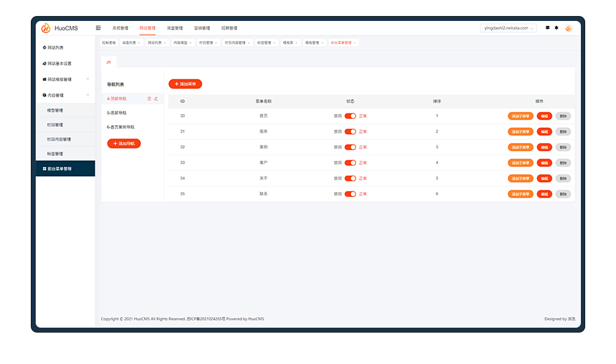616x364 pixels.
Task: Click the 添加菜单 button
Action: (185, 84)
